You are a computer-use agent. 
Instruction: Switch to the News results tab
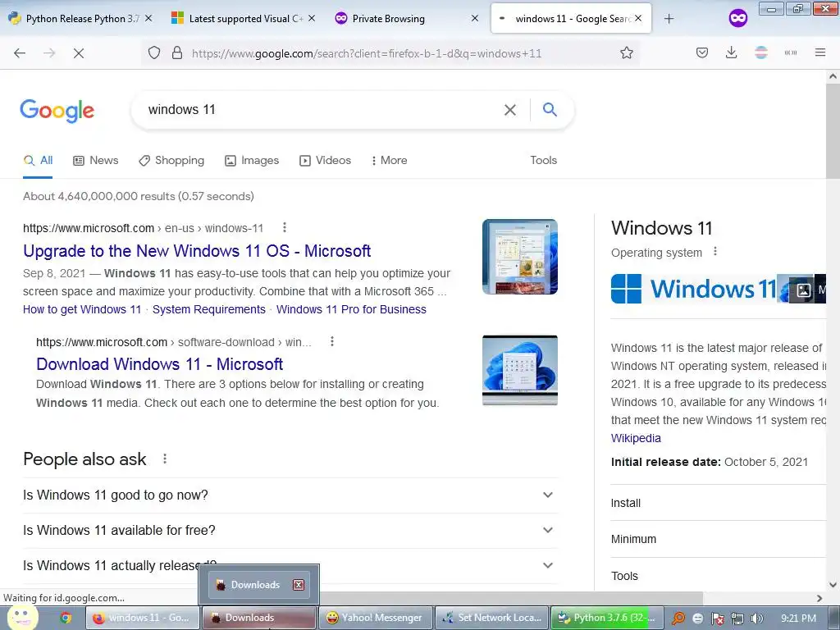point(96,160)
